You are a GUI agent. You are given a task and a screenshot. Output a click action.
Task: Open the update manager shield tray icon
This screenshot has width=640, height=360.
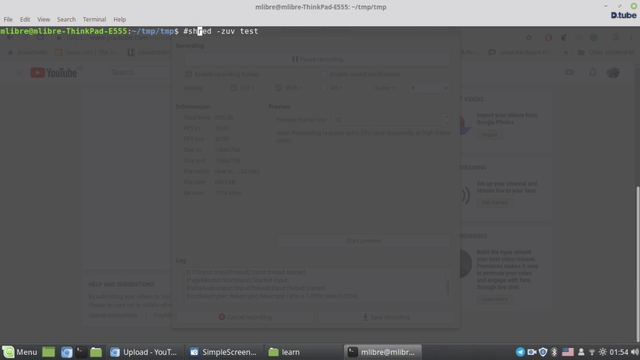point(543,352)
